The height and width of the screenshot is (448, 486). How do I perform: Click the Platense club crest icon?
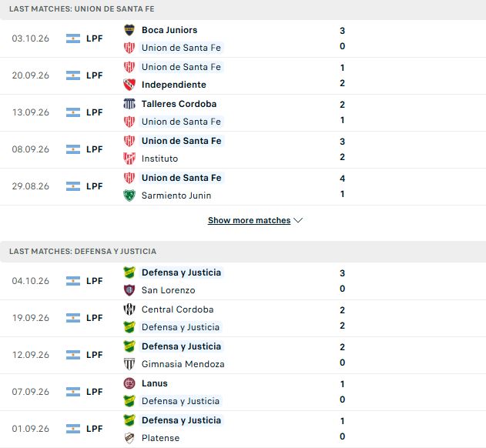[x=129, y=438]
